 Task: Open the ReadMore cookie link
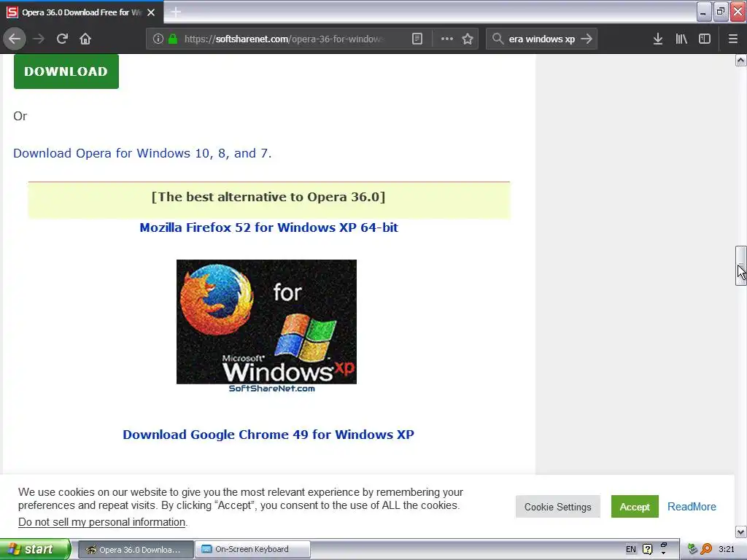click(692, 507)
